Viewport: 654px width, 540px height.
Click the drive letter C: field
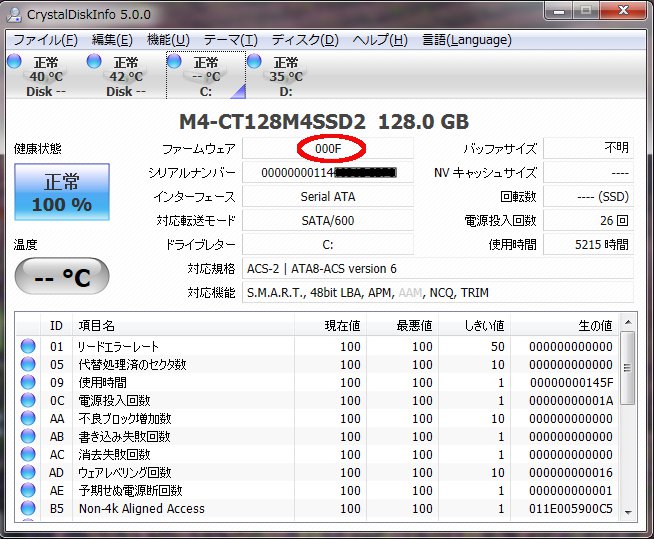point(328,244)
